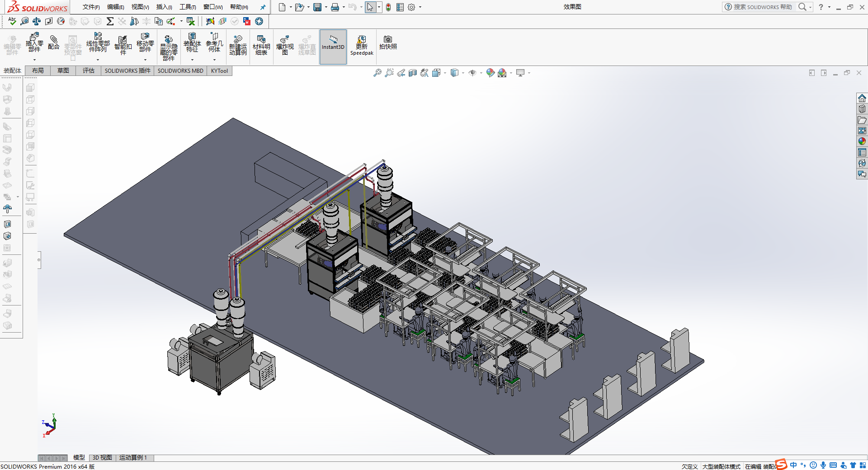Open the 运动算例 1 bottom tab
Screen dimensions: 868x470
(x=133, y=458)
